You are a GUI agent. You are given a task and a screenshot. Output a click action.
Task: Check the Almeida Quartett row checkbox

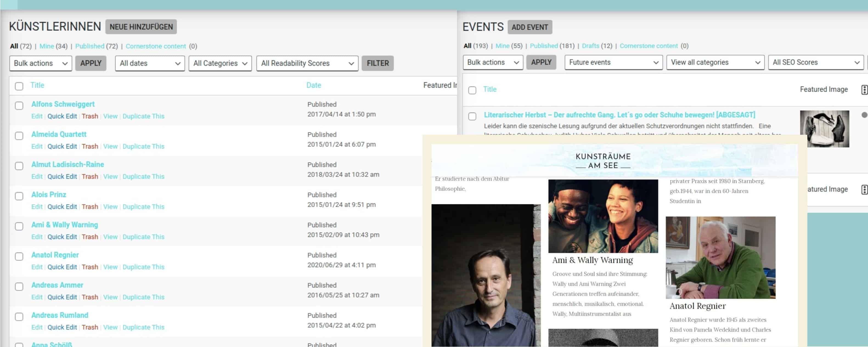[x=19, y=136]
